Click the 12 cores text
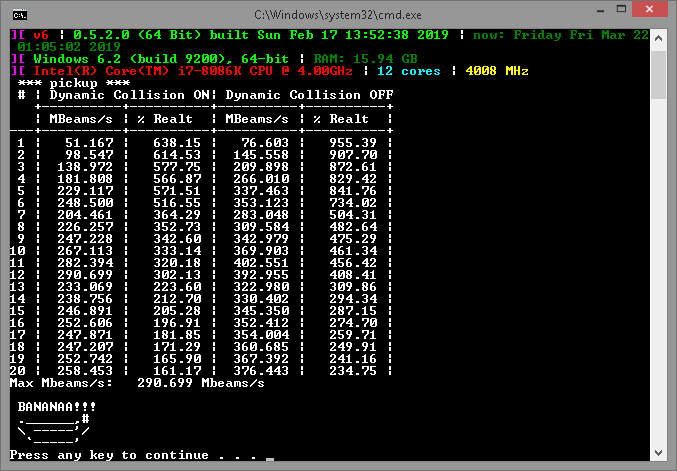This screenshot has width=677, height=471. tap(409, 71)
